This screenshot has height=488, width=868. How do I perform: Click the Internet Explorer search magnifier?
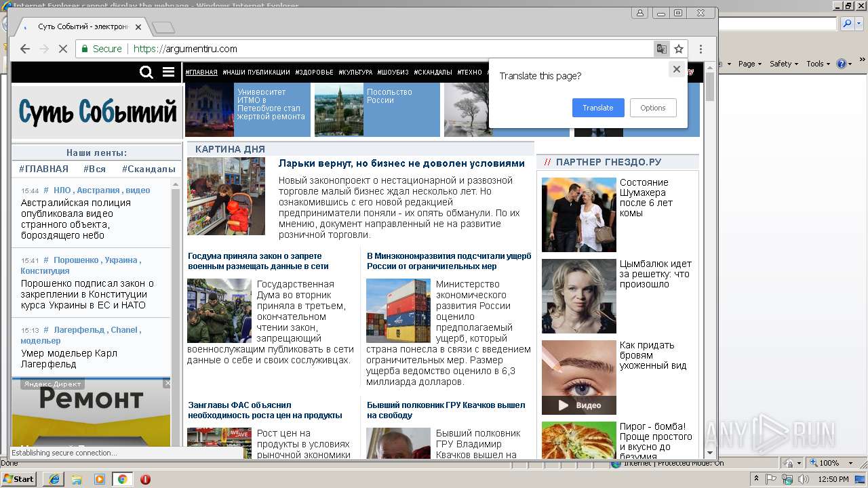tap(846, 24)
